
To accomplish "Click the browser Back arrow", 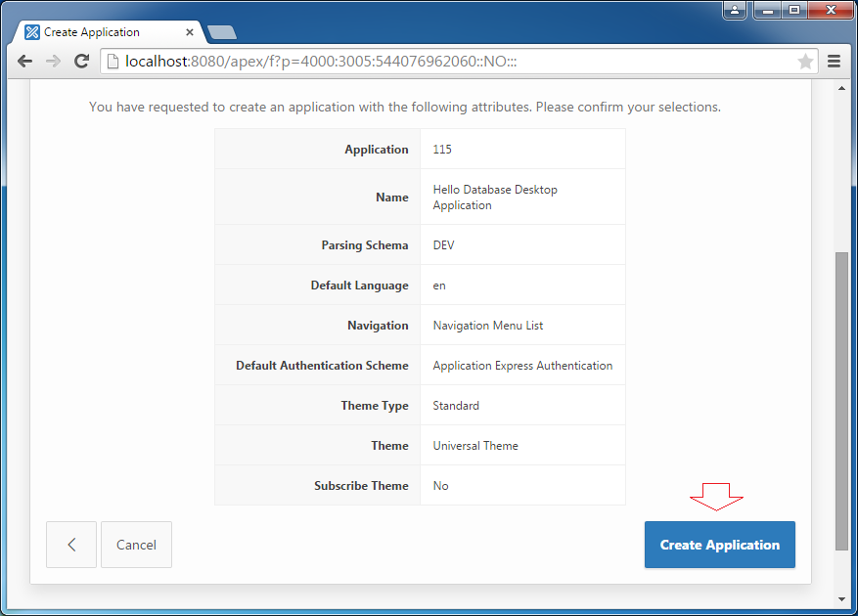I will (x=24, y=62).
